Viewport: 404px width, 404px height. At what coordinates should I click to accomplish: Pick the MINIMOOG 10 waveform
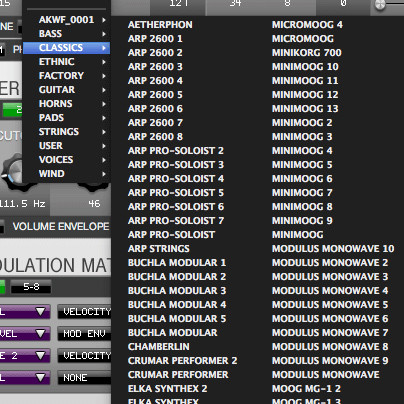click(305, 67)
